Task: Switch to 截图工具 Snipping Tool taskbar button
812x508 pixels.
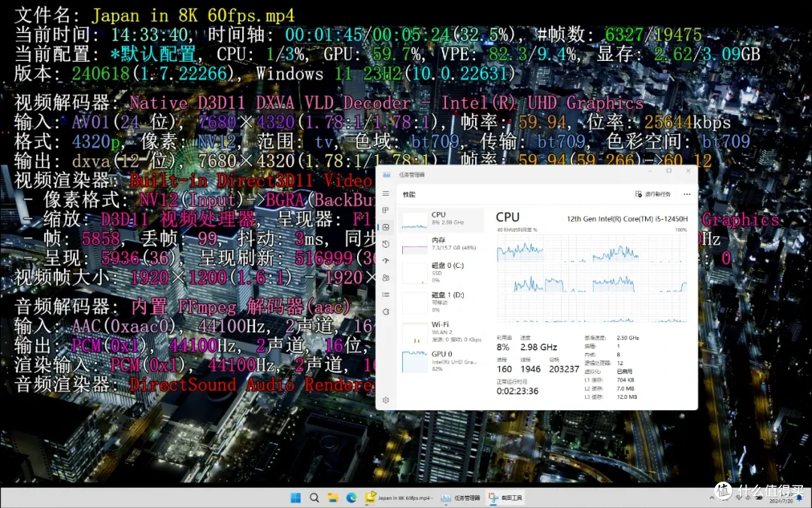Action: coord(505,497)
